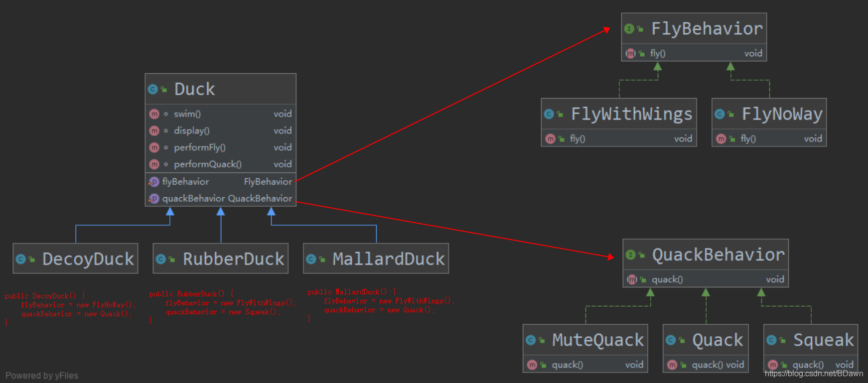The width and height of the screenshot is (868, 383).
Task: Select quack() text in MuteQuack node
Action: (568, 365)
